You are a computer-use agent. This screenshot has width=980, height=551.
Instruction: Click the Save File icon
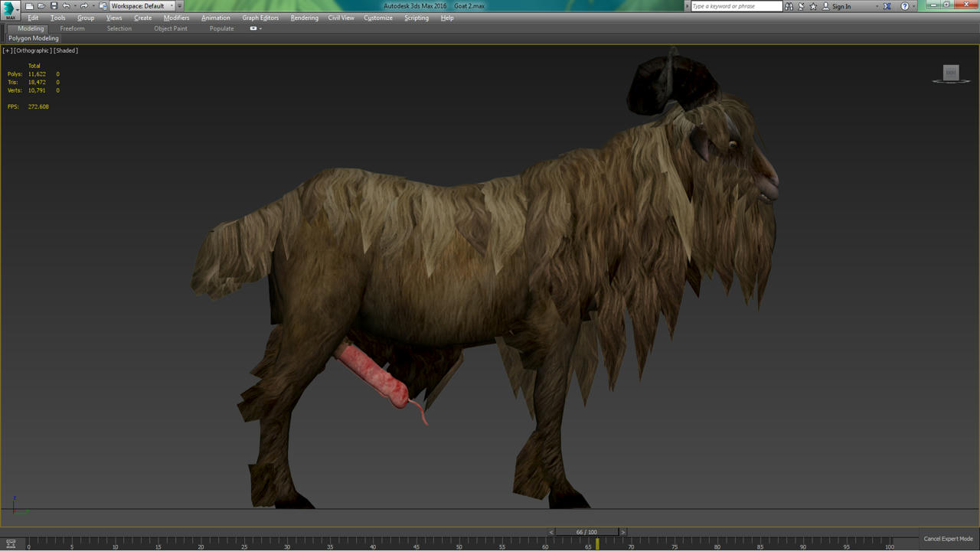pyautogui.click(x=54, y=6)
